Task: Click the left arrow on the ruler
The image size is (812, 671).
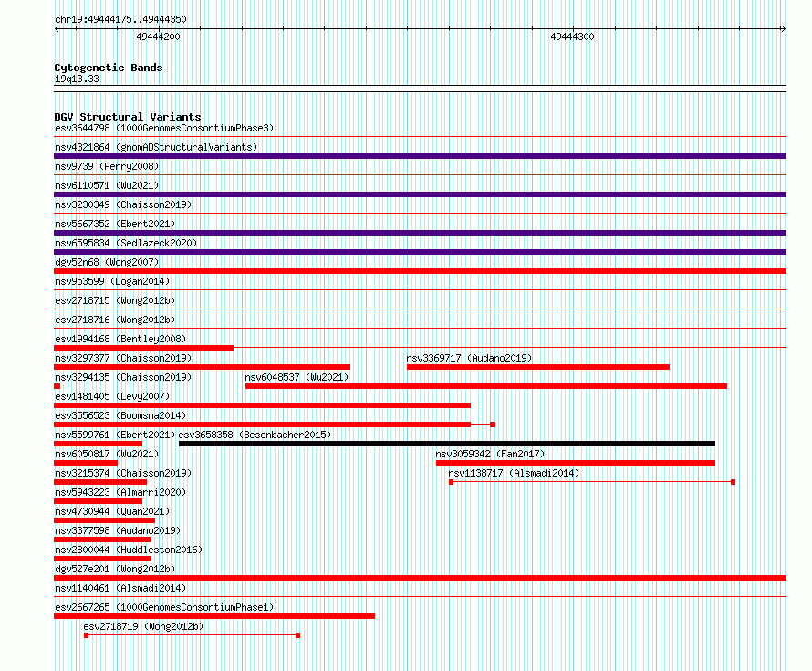Action: point(57,29)
